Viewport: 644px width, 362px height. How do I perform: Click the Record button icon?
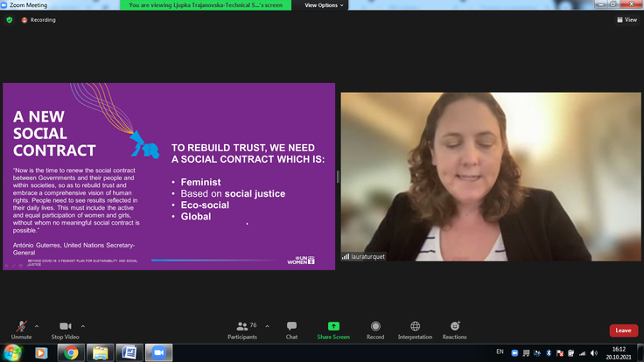tap(375, 327)
